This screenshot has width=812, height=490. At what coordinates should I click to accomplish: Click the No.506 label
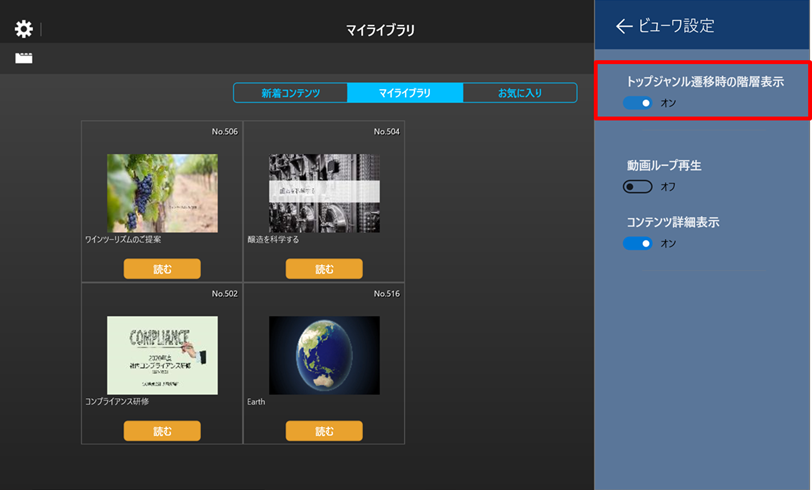coord(225,132)
